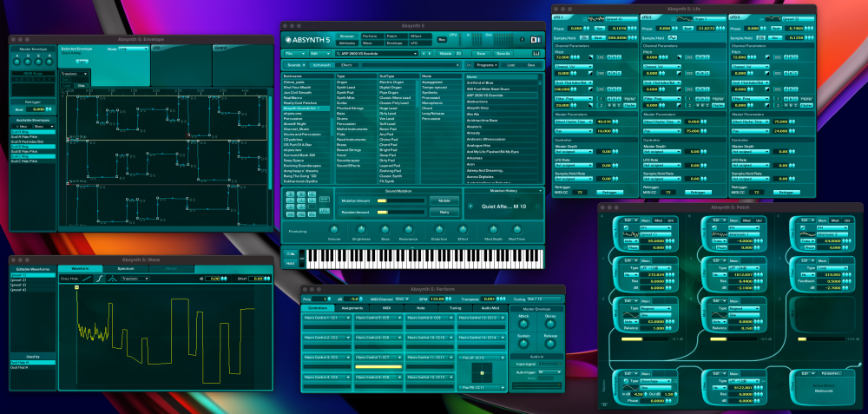The height and width of the screenshot is (414, 868).
Task: Click New under Available Envelopes
Action: pyautogui.click(x=22, y=126)
